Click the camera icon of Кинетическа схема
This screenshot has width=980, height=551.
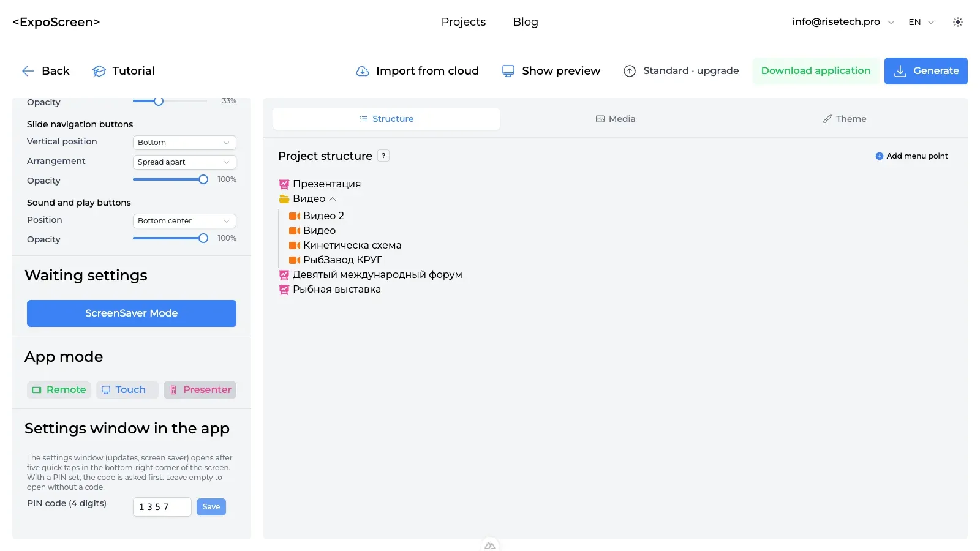coord(295,246)
